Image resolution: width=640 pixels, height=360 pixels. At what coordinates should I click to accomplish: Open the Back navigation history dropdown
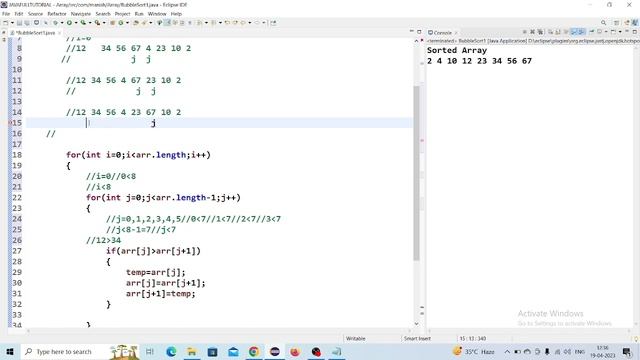250,23
